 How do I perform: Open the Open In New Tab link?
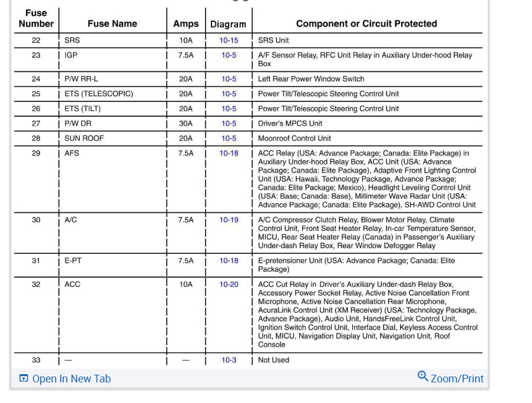[71, 379]
